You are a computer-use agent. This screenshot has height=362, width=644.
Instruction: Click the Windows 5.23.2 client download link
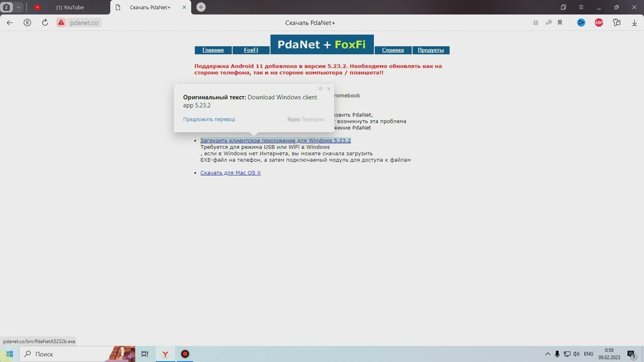[276, 141]
